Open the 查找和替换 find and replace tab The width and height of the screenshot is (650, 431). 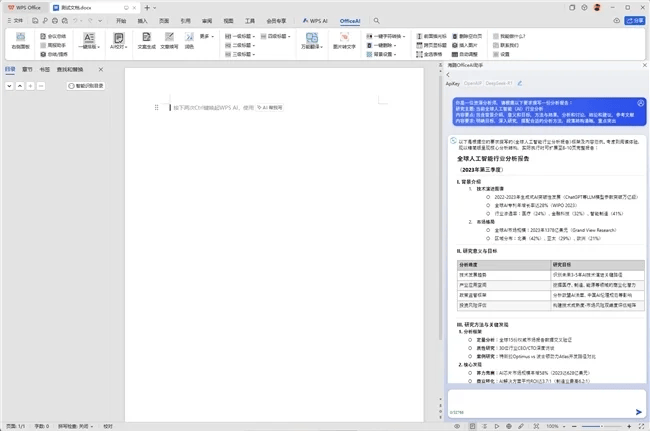point(70,69)
